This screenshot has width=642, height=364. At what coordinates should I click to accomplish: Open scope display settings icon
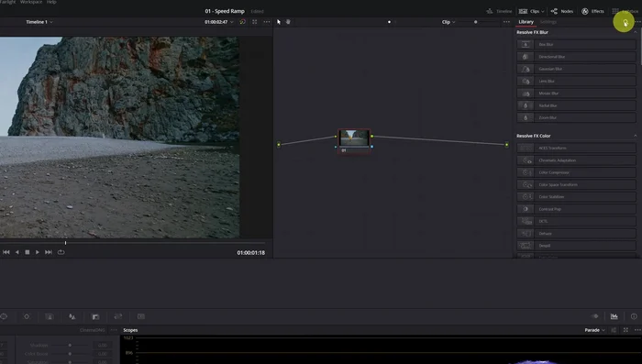tap(614, 330)
